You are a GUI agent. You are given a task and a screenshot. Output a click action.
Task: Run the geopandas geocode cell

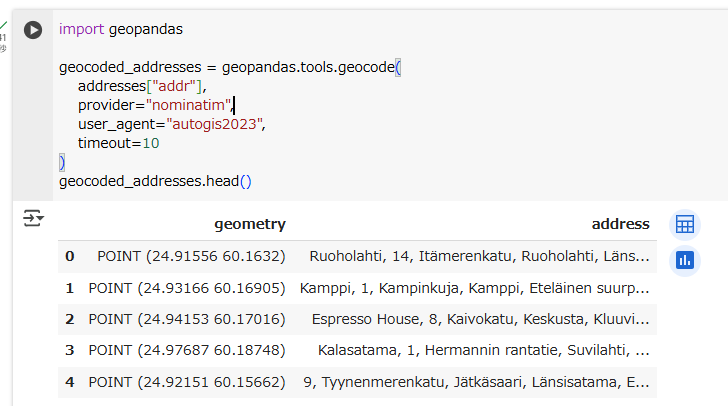33,30
